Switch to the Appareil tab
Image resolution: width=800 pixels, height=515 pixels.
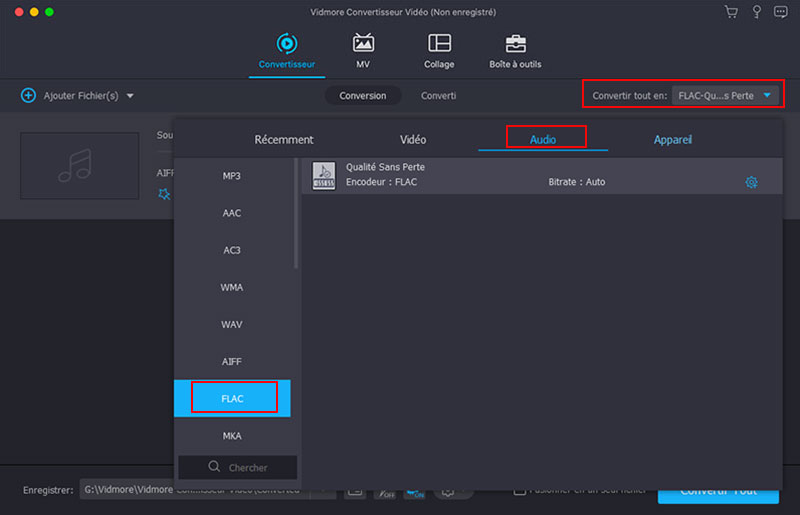672,140
